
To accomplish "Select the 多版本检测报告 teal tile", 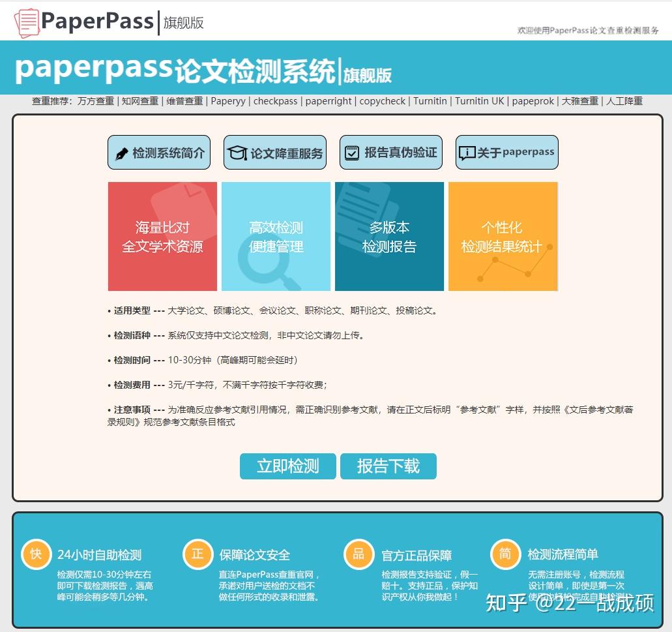I will pyautogui.click(x=389, y=236).
